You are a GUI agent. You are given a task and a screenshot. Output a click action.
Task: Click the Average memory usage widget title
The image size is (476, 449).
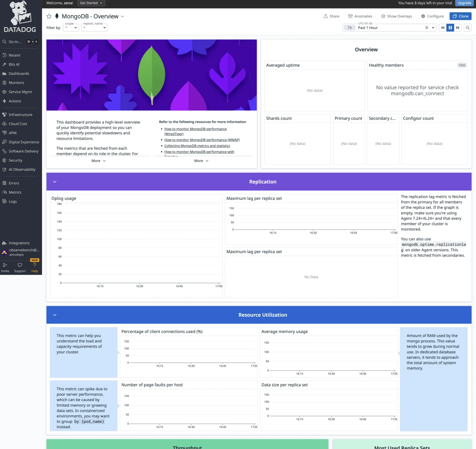click(x=285, y=332)
